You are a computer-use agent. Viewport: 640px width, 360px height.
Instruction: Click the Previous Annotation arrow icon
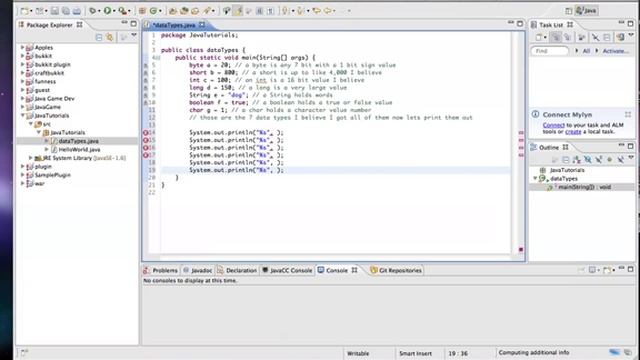click(300, 11)
